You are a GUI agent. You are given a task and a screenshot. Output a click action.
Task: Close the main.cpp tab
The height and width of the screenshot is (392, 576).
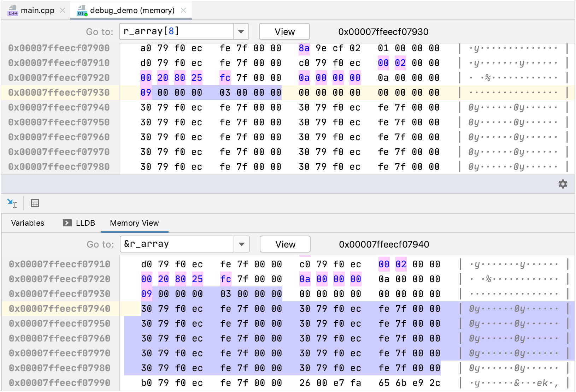click(63, 10)
